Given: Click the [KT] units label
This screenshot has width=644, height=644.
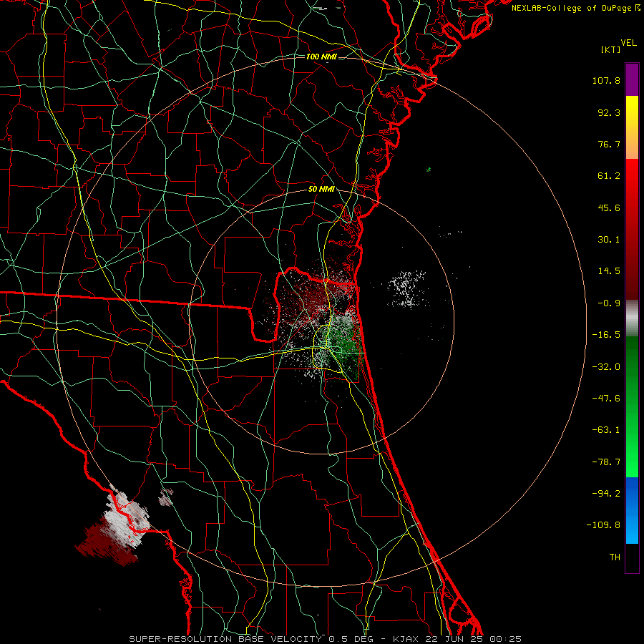Looking at the screenshot, I should [x=611, y=49].
